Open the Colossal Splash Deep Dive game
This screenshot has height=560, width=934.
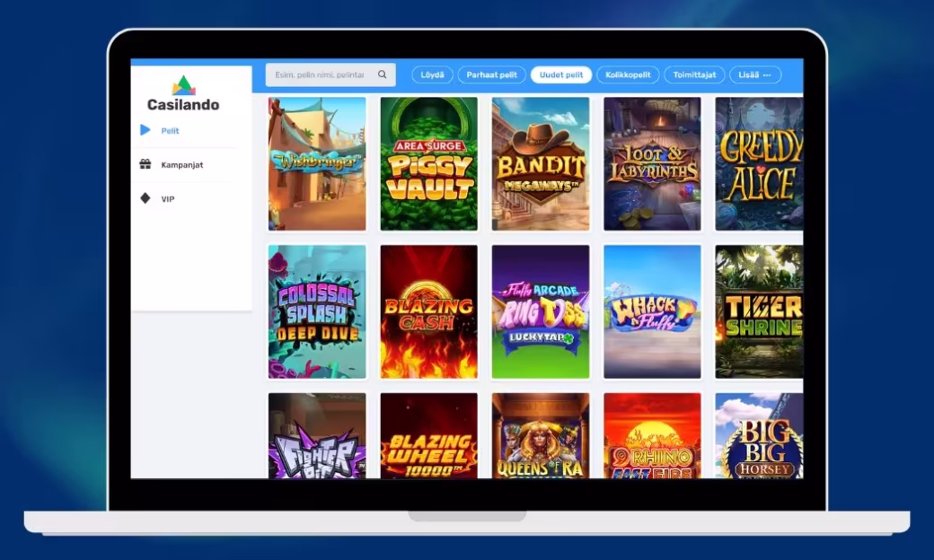click(317, 311)
